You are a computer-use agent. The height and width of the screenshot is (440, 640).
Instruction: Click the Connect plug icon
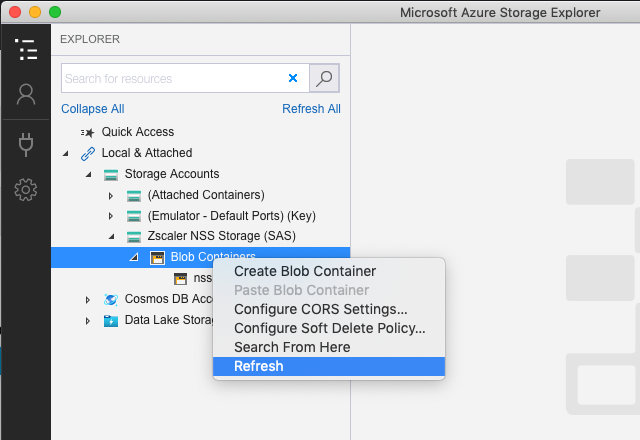pos(26,143)
